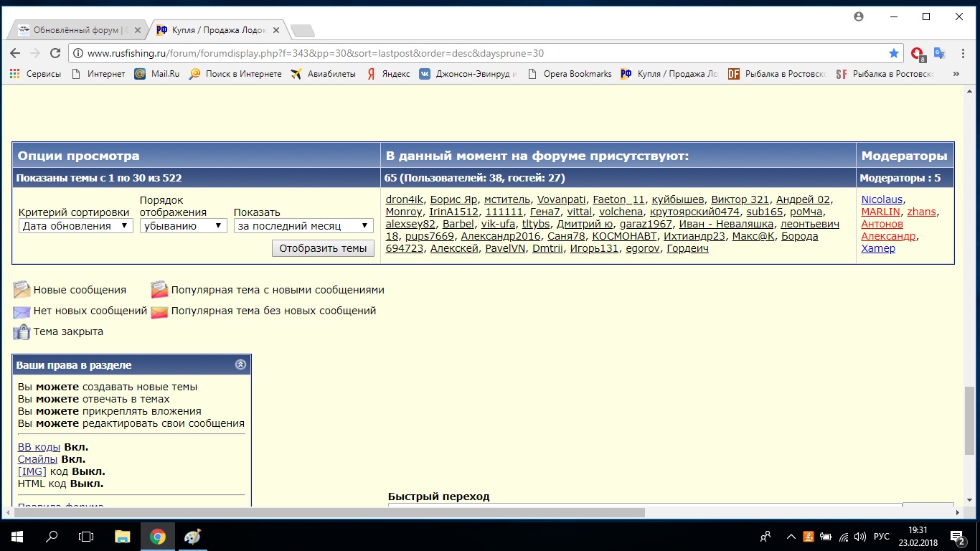This screenshot has width=980, height=551.
Task: Click the vertical page scrollbar thumb
Action: (x=969, y=420)
